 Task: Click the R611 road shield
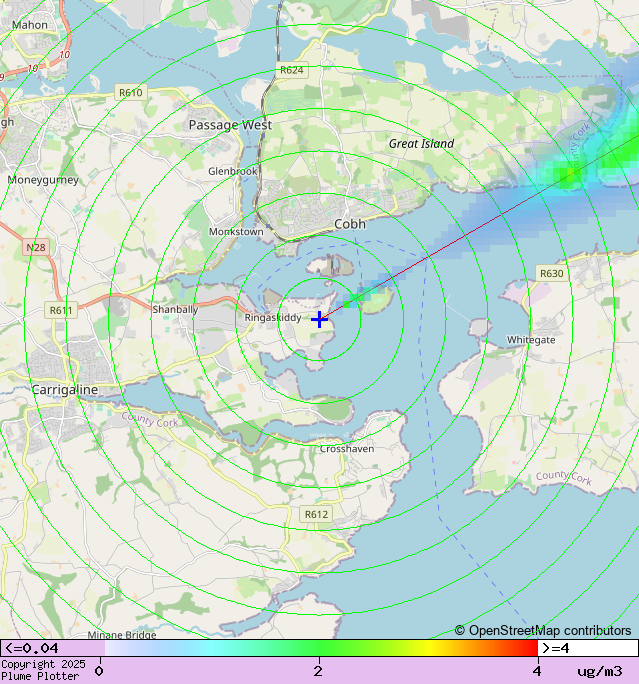(x=61, y=310)
